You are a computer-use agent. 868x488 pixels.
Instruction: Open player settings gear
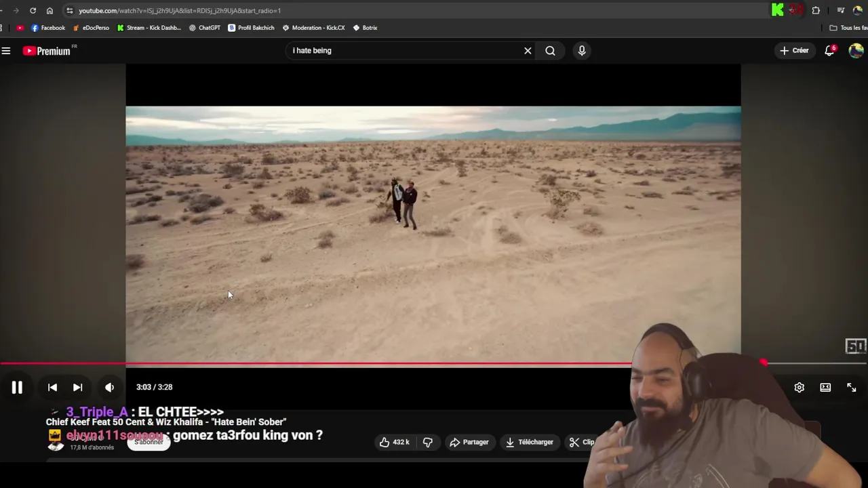[799, 387]
